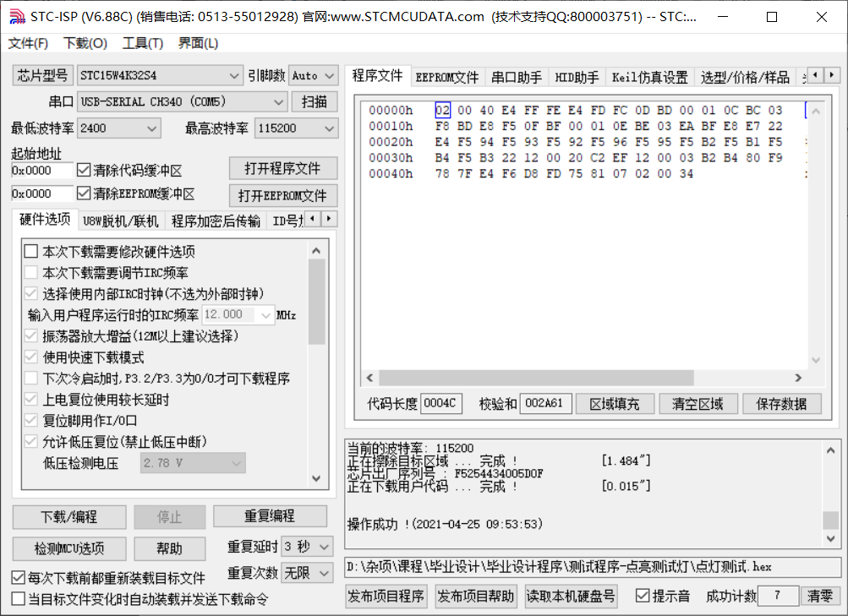Switch to 程序加密后传输 tab
The width and height of the screenshot is (848, 616).
coord(216,221)
